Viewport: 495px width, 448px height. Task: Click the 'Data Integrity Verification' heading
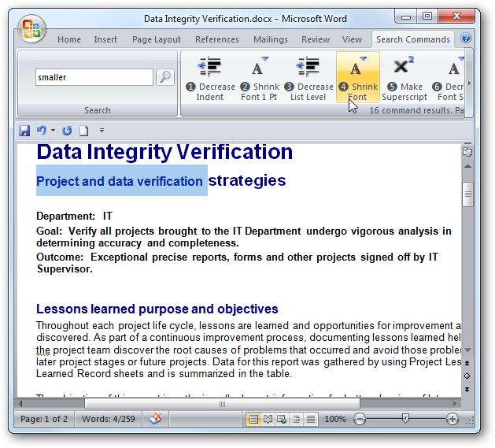164,152
